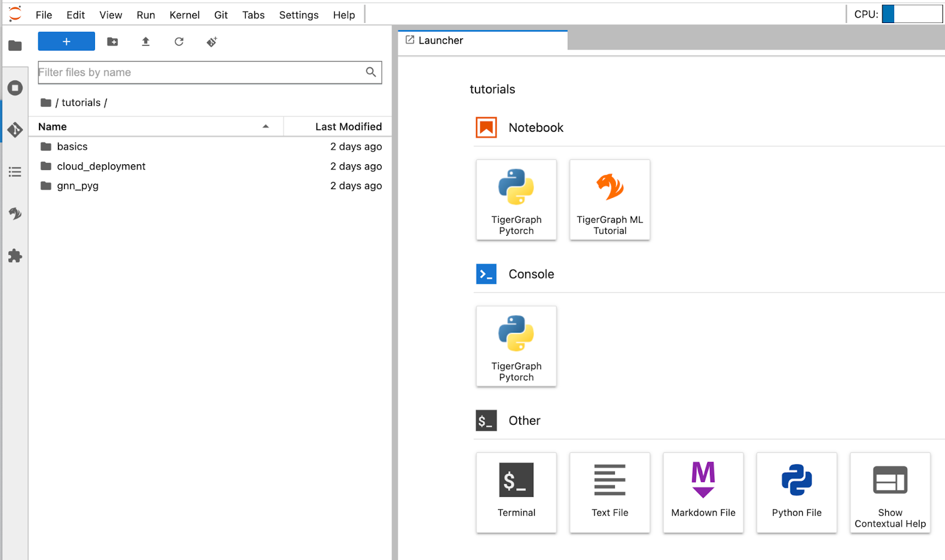Click the CPU usage indicator bar
Image resolution: width=945 pixels, height=560 pixels.
click(912, 14)
